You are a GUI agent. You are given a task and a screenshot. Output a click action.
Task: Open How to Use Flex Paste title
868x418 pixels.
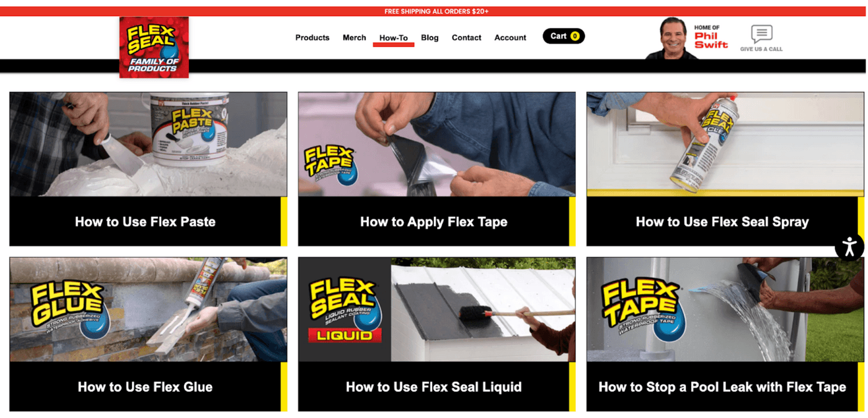coord(145,221)
